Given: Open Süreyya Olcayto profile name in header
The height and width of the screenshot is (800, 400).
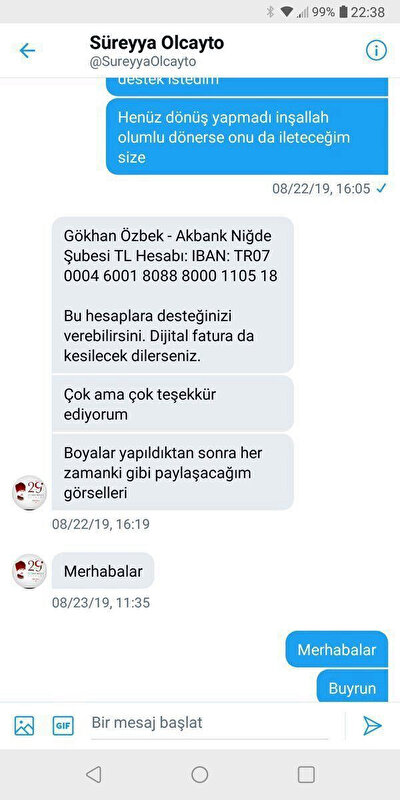Looking at the screenshot, I should point(157,43).
